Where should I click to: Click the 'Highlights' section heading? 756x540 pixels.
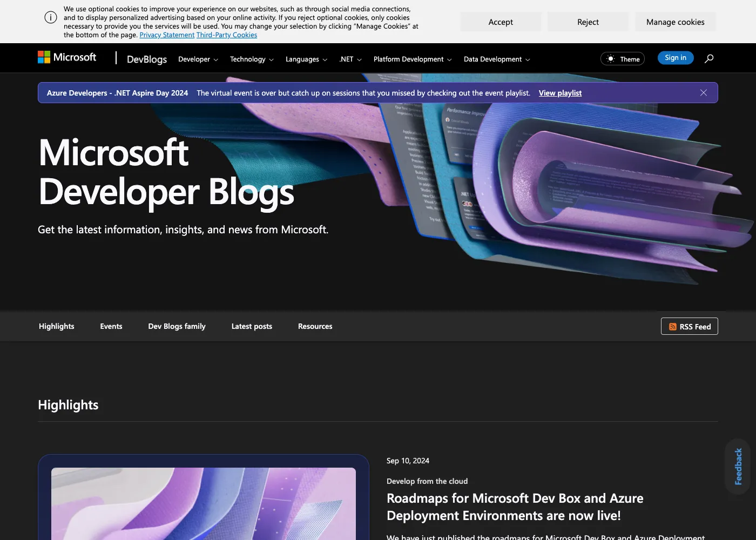pos(68,405)
